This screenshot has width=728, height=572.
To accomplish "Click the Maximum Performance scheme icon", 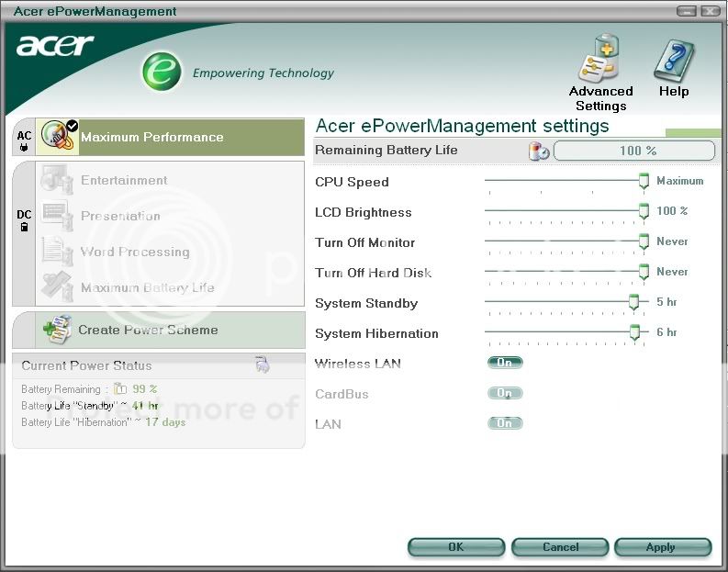I will pos(58,136).
